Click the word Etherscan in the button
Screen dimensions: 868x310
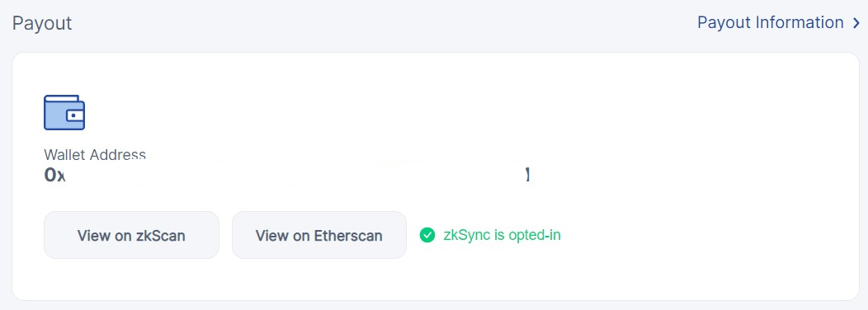click(348, 236)
